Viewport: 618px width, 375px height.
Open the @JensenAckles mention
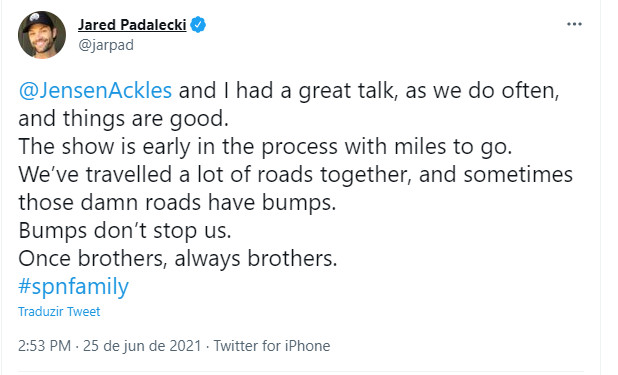(95, 90)
